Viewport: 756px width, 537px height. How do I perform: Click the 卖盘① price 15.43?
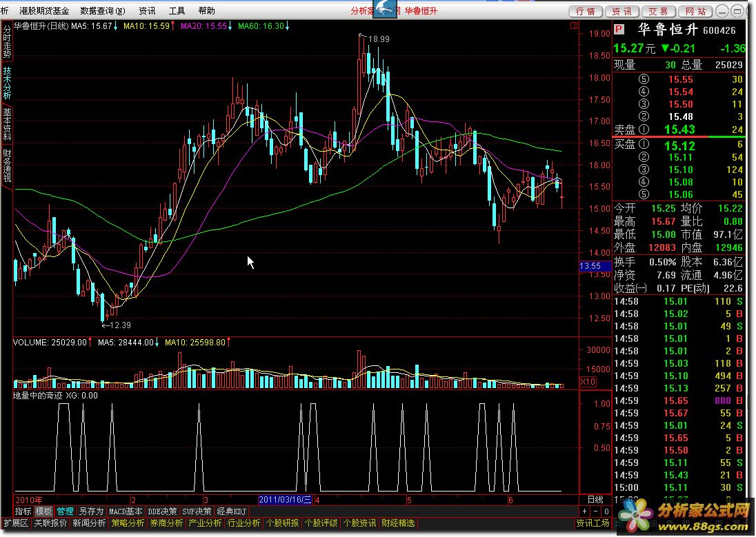pos(680,130)
